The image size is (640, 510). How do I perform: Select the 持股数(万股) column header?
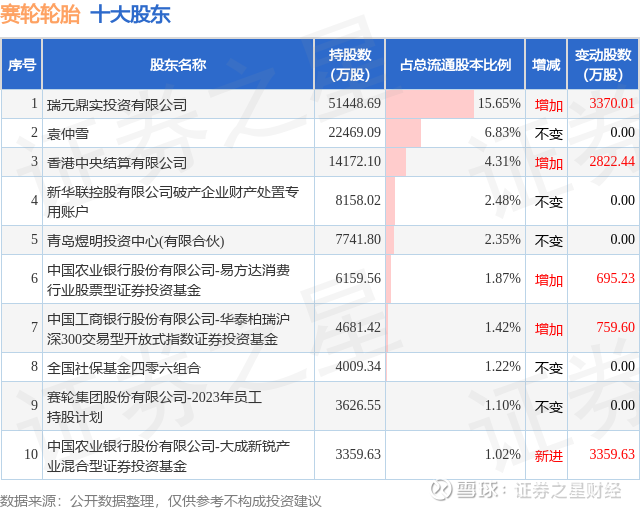point(350,64)
